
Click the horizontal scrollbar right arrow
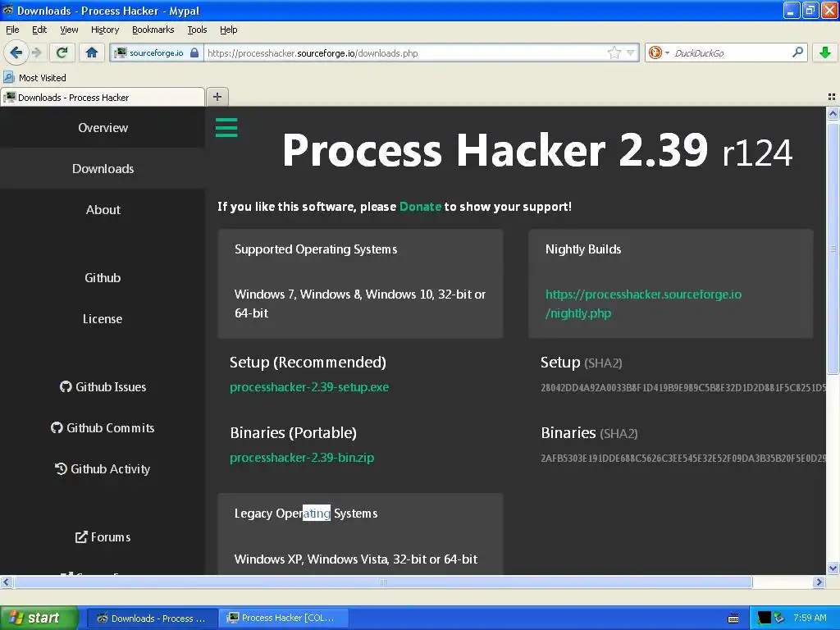819,582
